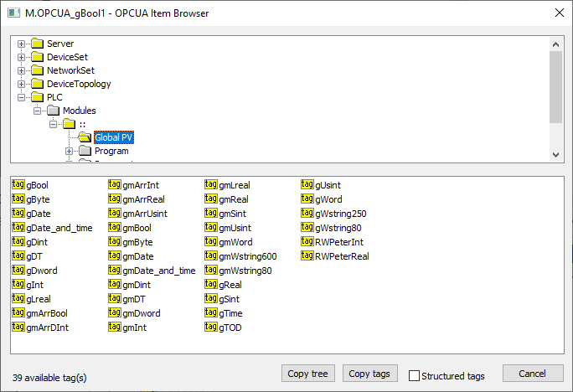Image resolution: width=573 pixels, height=392 pixels.
Task: Select the tag icon for gmLreal
Action: pos(211,185)
